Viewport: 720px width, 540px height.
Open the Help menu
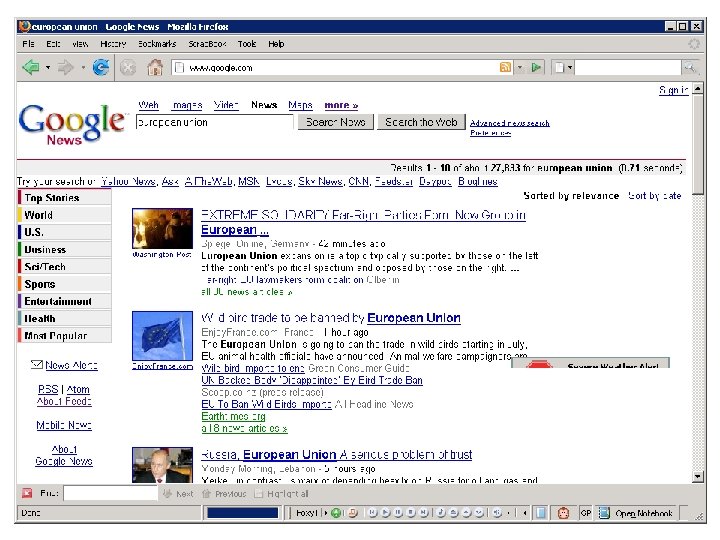click(276, 44)
